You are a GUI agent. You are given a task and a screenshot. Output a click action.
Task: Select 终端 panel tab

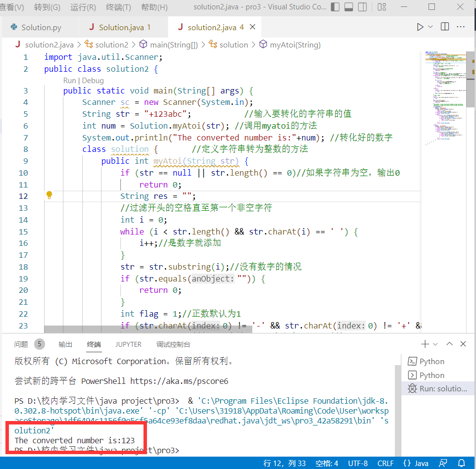[x=94, y=344]
